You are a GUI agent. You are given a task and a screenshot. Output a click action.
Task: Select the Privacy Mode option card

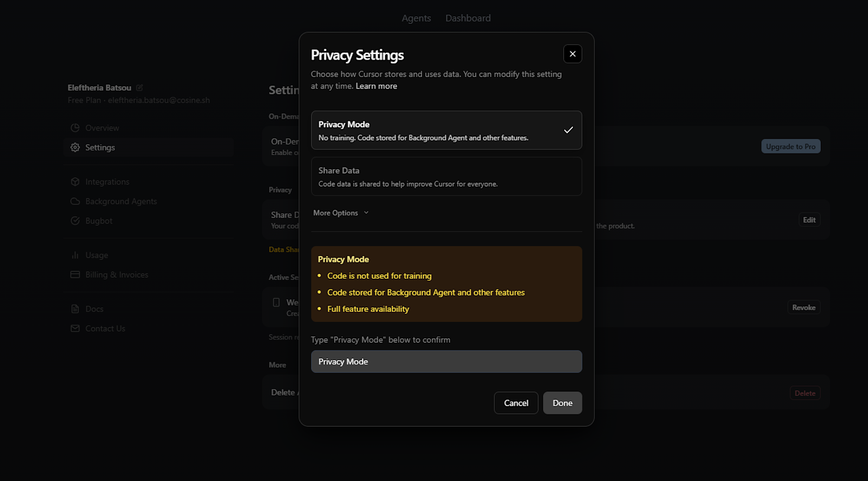pyautogui.click(x=446, y=130)
